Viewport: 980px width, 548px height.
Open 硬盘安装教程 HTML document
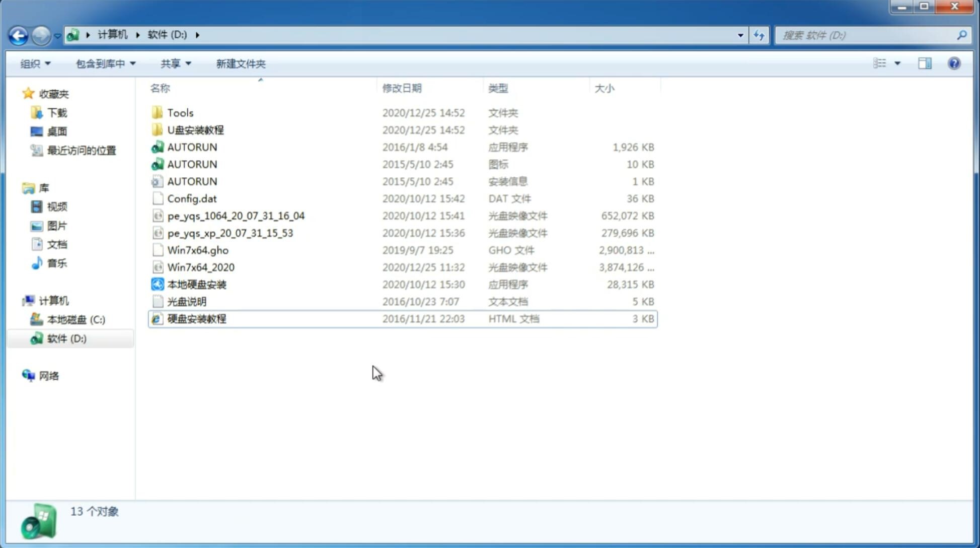coord(196,318)
